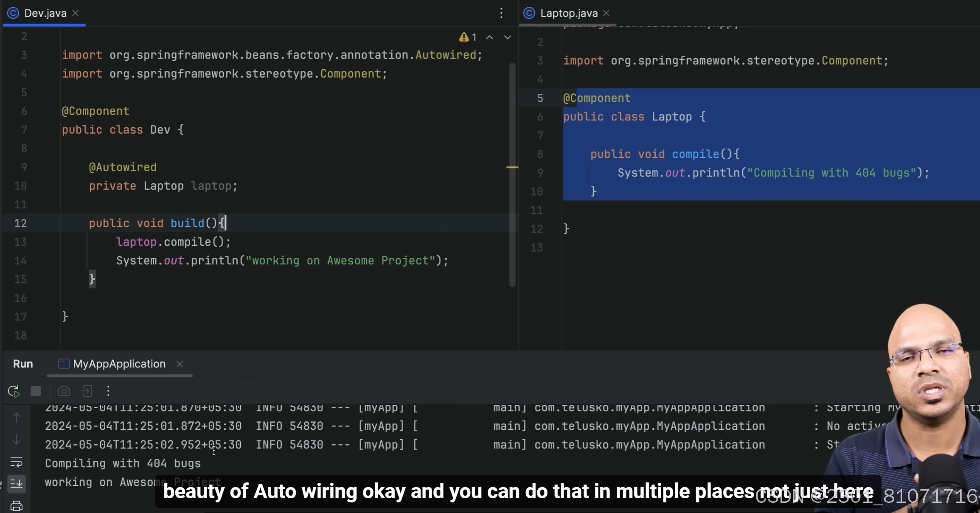
Task: Click the yellow warning stripe marker
Action: click(x=512, y=167)
